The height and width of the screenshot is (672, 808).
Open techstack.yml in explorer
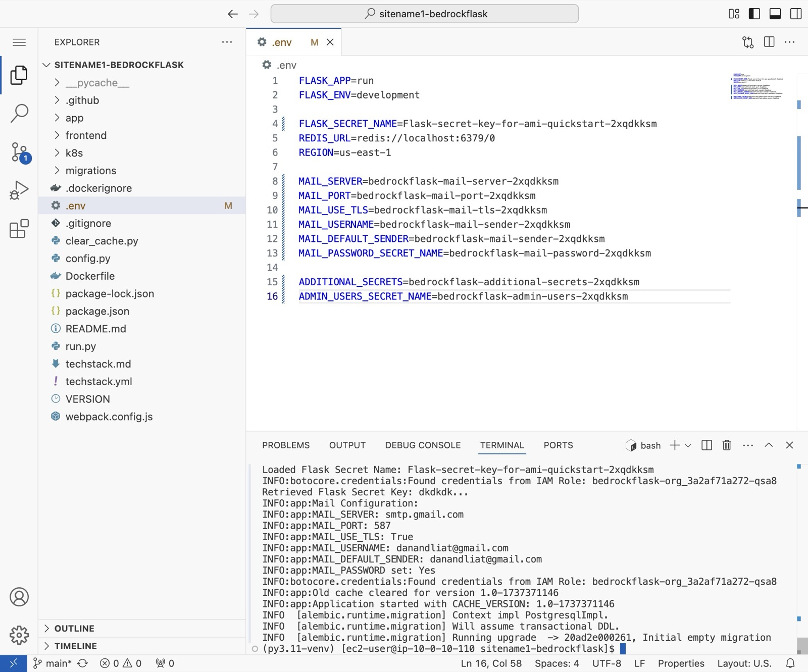tap(142, 382)
